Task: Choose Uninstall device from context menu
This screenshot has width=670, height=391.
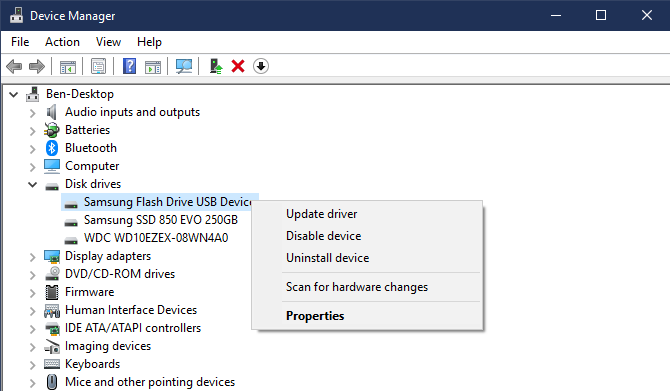Action: (x=327, y=258)
